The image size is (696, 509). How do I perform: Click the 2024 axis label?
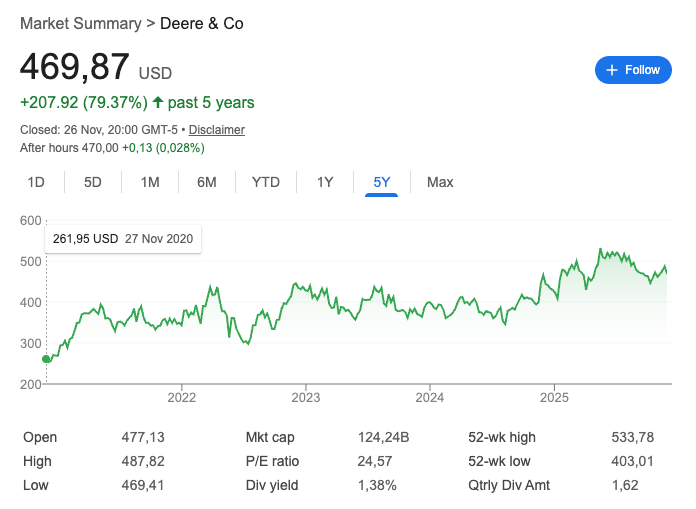430,397
